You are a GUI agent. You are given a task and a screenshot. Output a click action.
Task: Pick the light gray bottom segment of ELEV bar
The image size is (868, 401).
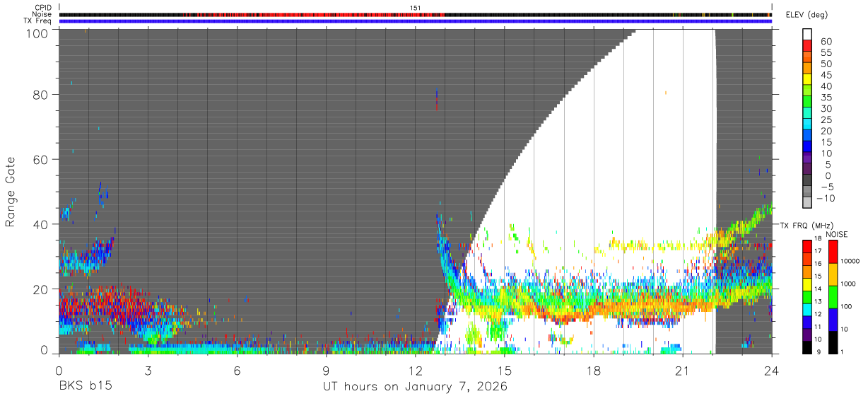[807, 203]
